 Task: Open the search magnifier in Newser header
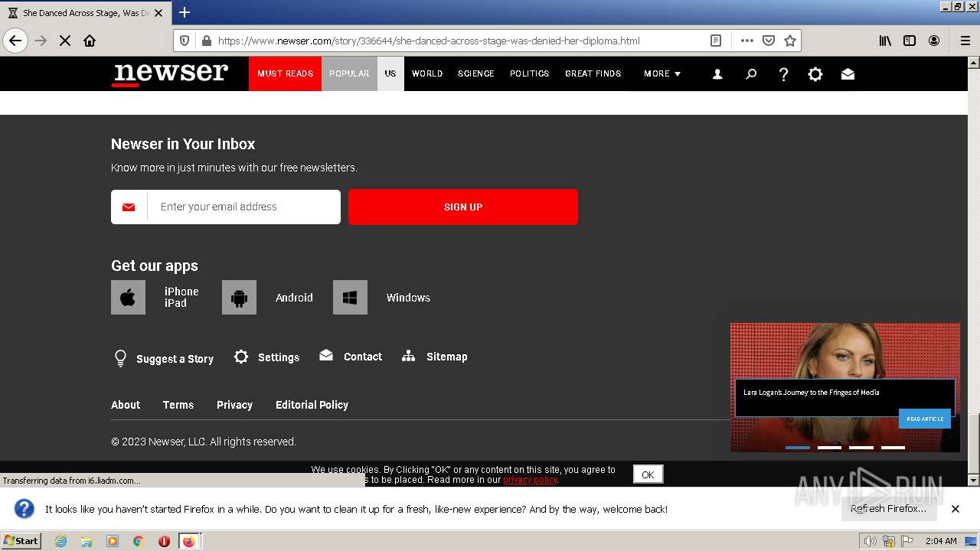[x=751, y=74]
